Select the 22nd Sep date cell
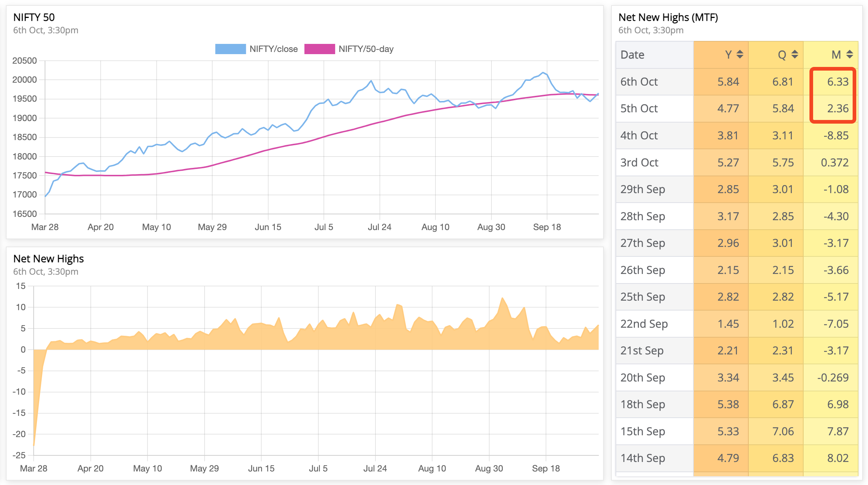 point(655,324)
